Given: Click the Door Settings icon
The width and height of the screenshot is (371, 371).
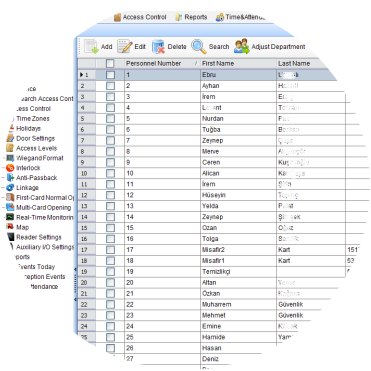Looking at the screenshot, I should coord(10,138).
